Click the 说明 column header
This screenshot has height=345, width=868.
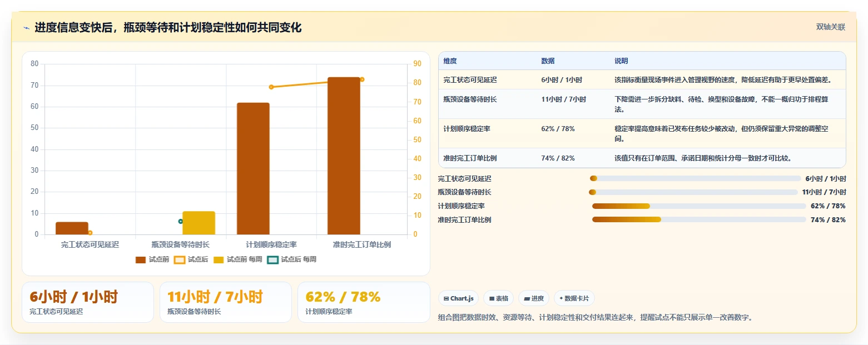tap(621, 61)
